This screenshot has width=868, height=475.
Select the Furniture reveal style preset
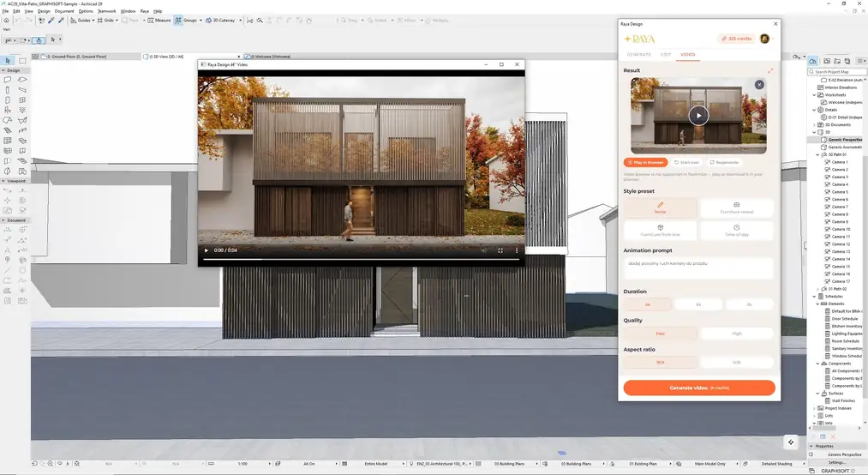coord(736,207)
